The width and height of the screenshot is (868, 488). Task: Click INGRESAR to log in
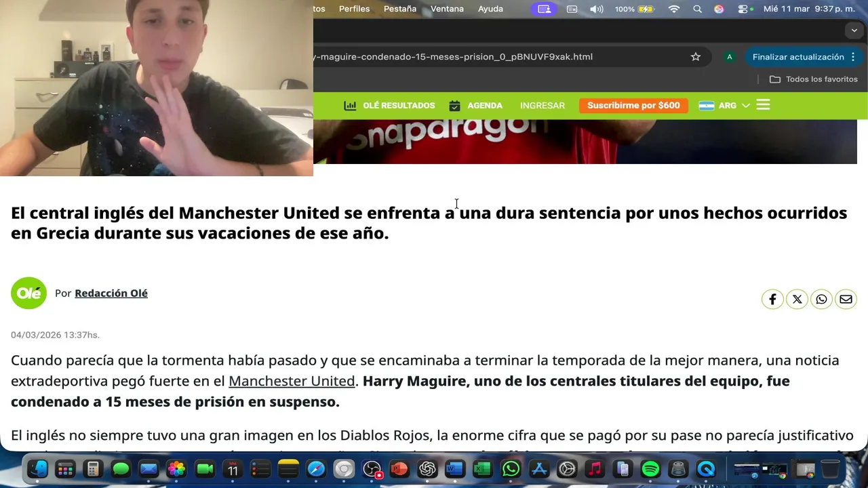point(542,106)
